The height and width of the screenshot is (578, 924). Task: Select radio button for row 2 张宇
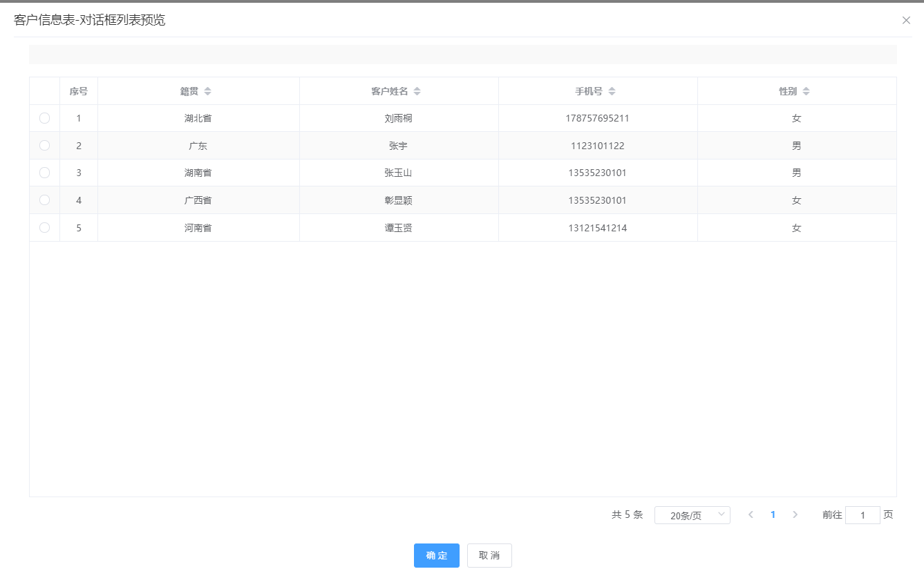click(45, 146)
